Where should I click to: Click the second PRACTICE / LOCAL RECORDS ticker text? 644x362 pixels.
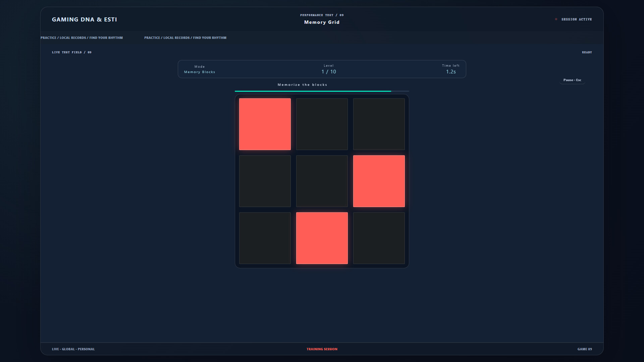pyautogui.click(x=185, y=38)
